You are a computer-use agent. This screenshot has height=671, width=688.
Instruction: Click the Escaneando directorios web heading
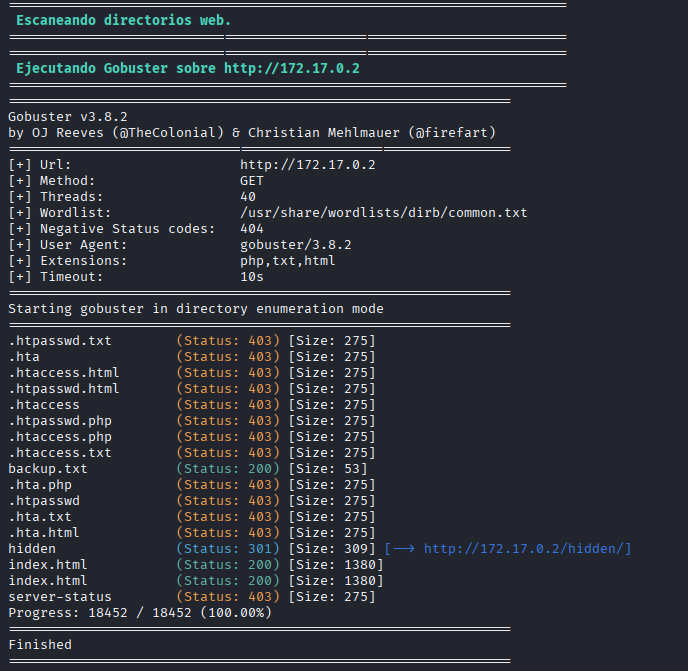(123, 20)
